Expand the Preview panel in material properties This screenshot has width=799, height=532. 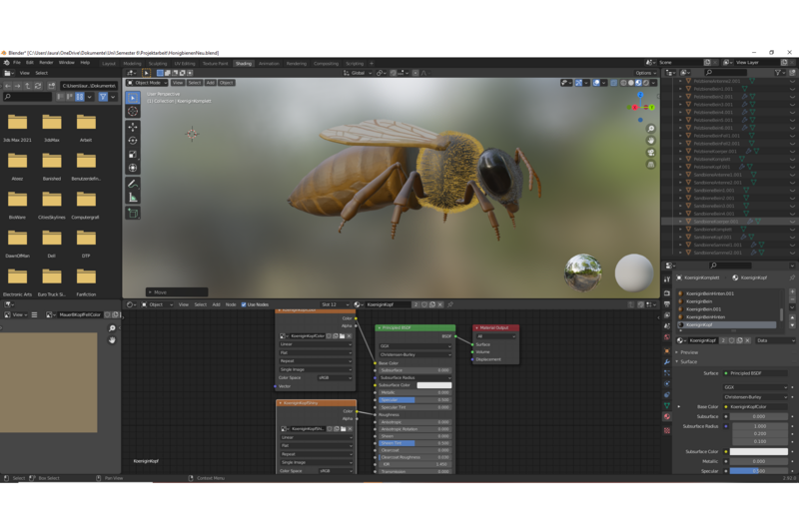(689, 352)
